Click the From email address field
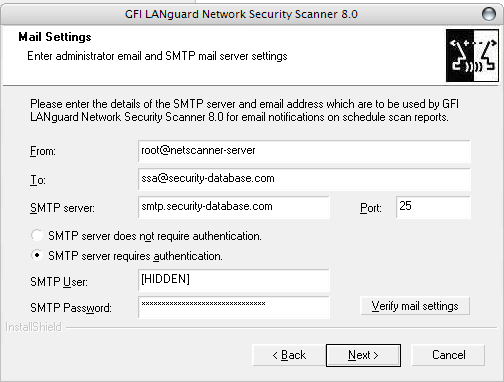 (x=304, y=151)
